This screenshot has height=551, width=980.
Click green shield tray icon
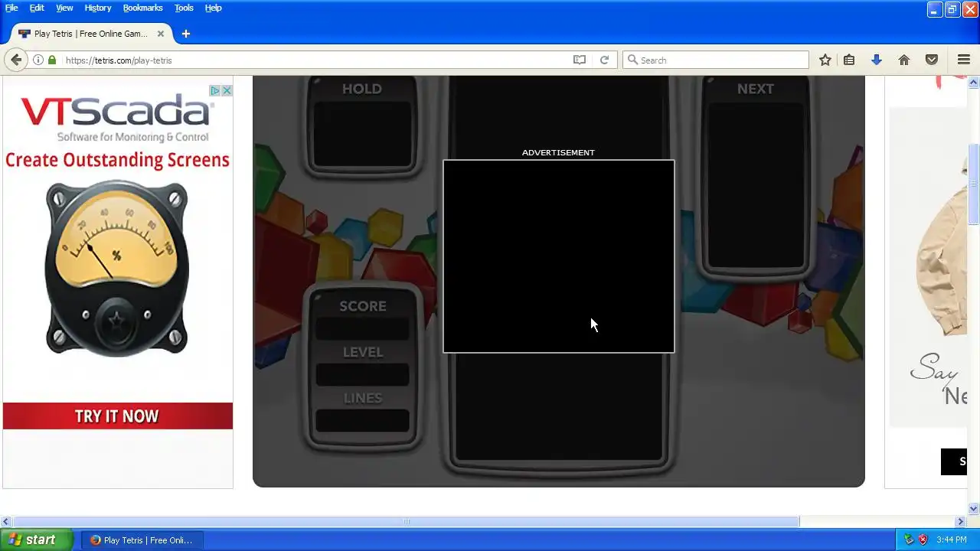click(909, 540)
